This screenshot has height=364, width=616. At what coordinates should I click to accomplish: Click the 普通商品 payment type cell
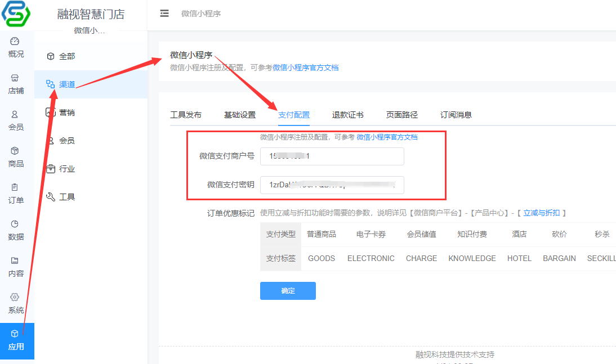tap(322, 235)
